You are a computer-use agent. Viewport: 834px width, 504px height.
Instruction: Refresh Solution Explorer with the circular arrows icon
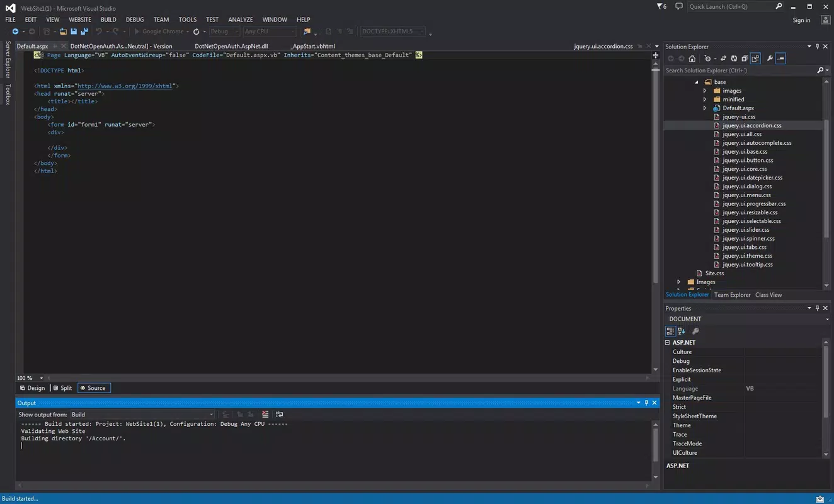coord(734,59)
